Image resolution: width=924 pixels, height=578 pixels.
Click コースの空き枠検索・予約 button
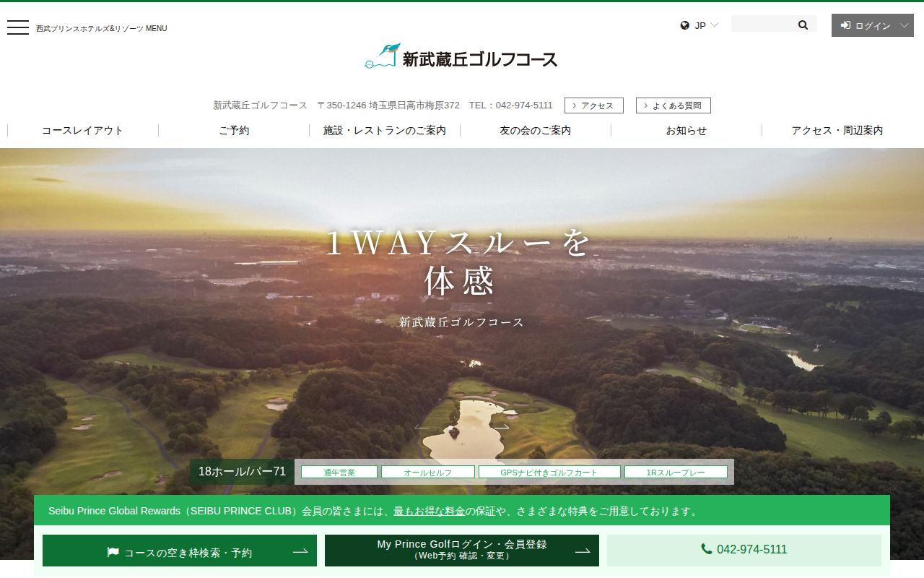click(x=180, y=551)
